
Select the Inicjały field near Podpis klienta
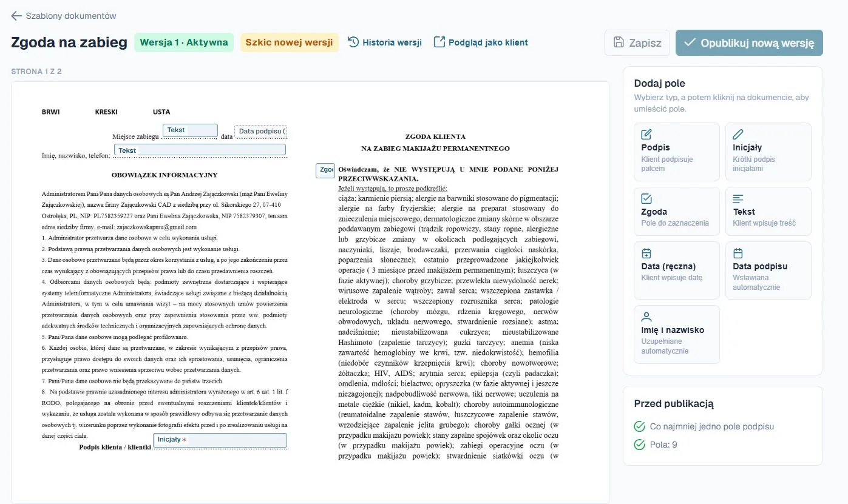tap(220, 440)
